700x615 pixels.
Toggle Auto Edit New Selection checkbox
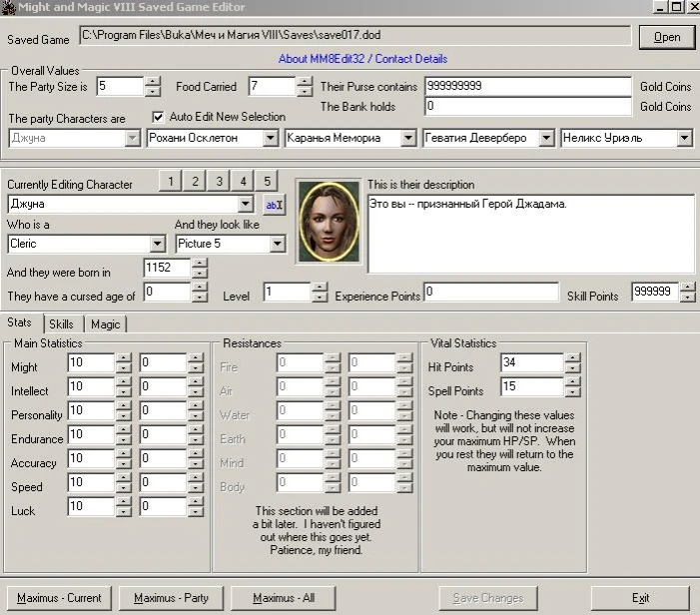coord(158,117)
